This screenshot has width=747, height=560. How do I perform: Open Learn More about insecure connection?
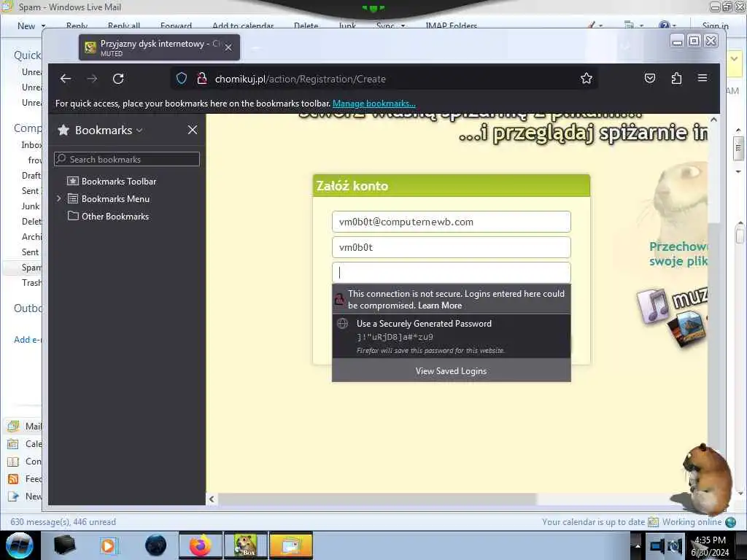pos(440,306)
